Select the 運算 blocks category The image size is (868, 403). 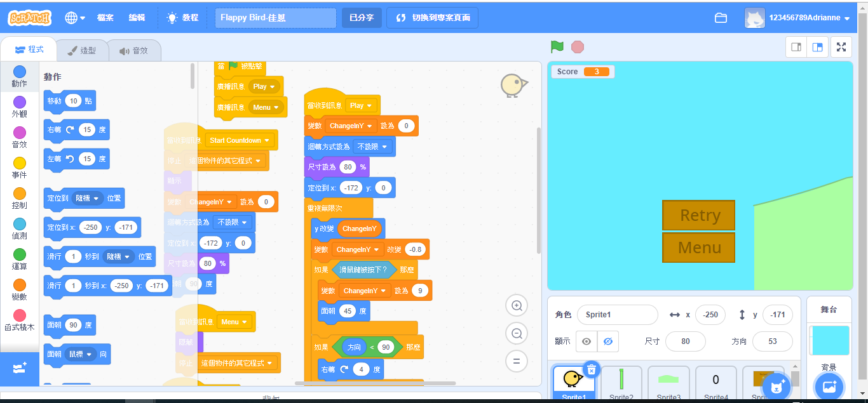coord(20,259)
